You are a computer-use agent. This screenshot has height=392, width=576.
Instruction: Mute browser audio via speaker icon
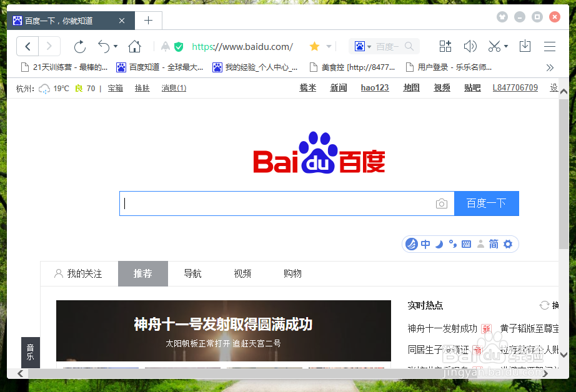pyautogui.click(x=470, y=46)
